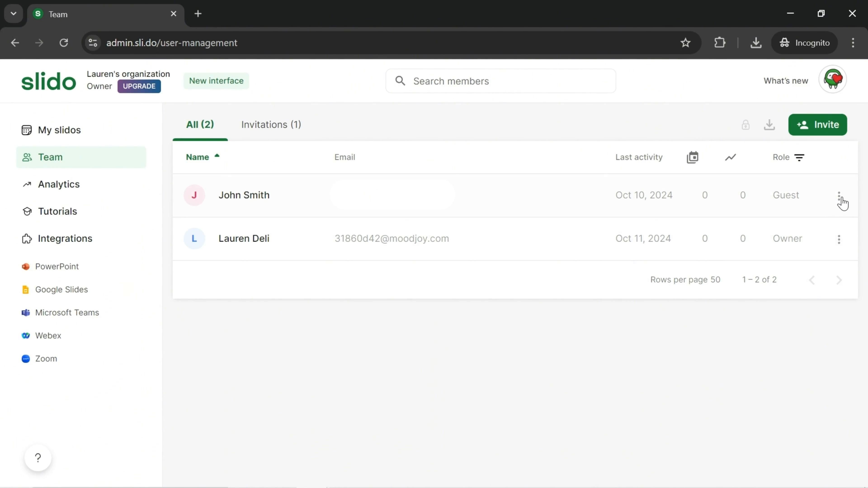Open John Smith's three-dot options menu
Screen dimensions: 868x488
(839, 196)
